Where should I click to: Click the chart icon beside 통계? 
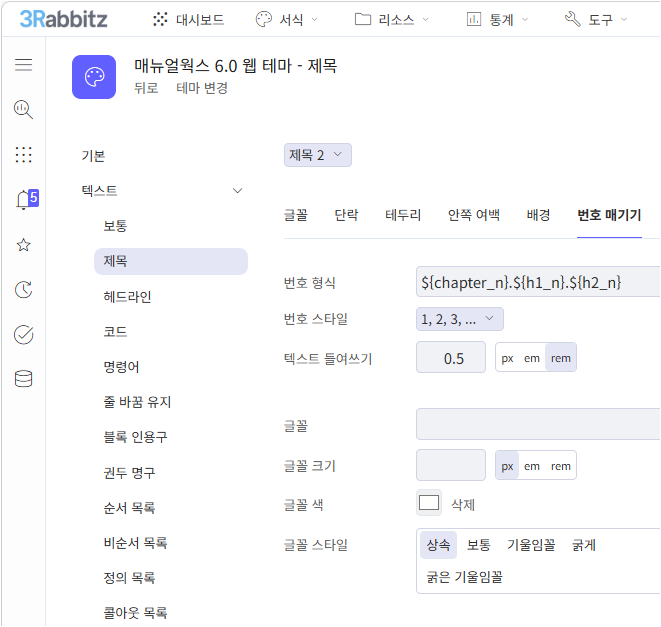[474, 19]
